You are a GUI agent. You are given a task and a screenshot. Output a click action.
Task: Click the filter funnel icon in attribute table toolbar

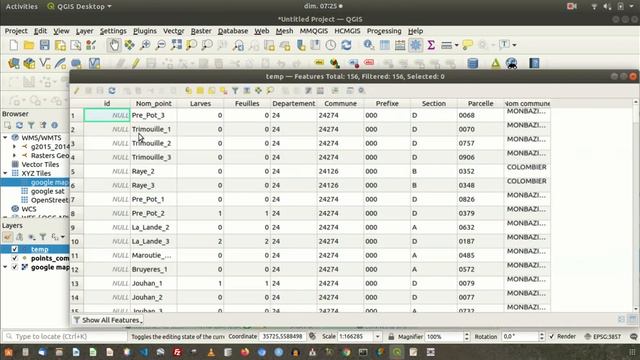[x=235, y=91]
